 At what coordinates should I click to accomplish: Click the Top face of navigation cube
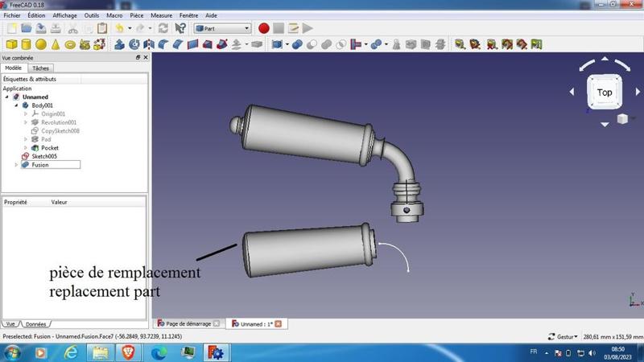(605, 93)
